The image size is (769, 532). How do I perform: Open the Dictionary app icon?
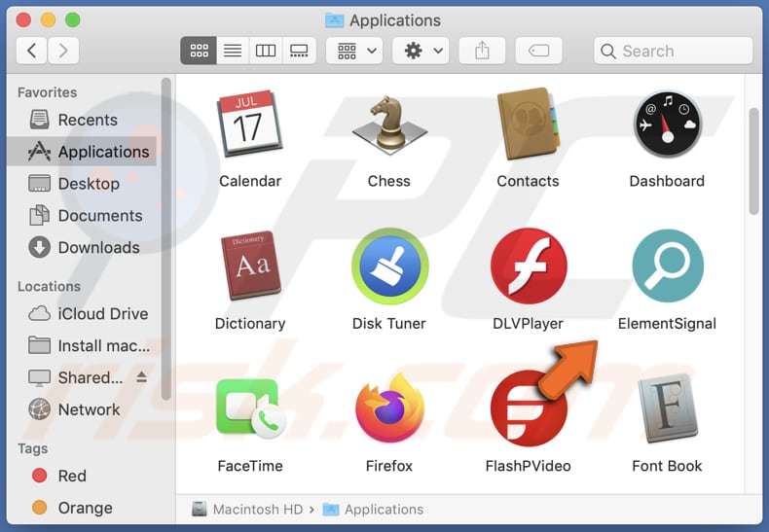point(250,266)
